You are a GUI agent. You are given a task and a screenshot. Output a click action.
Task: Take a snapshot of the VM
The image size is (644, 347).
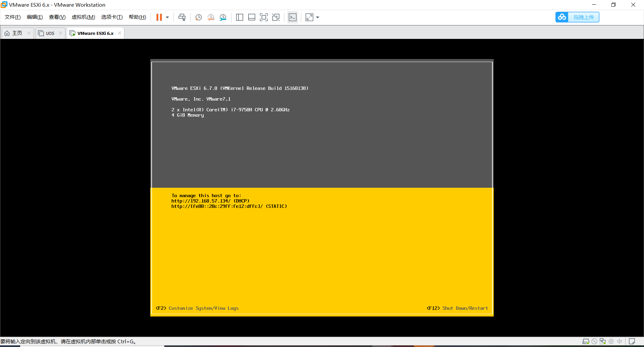[199, 17]
